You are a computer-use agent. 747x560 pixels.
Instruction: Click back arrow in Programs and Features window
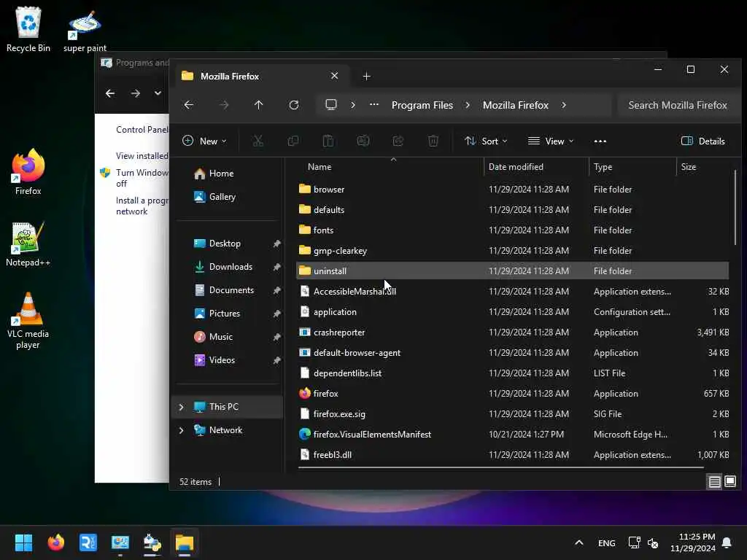click(110, 93)
